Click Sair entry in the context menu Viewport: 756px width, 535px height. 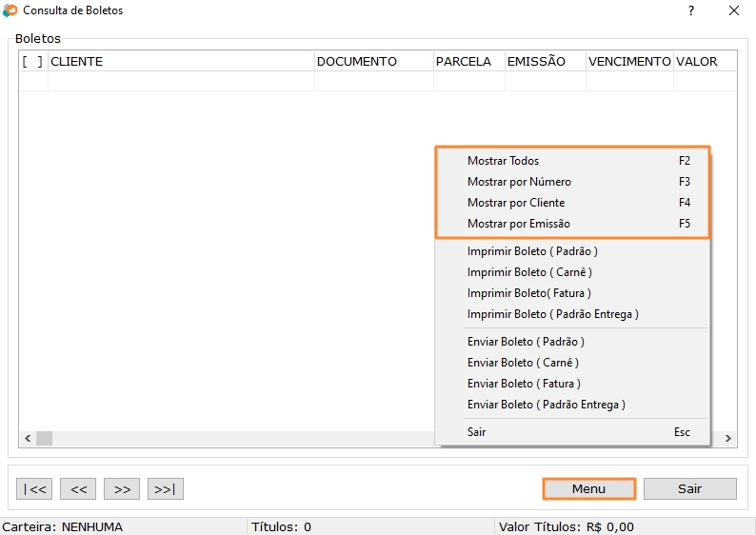(477, 432)
